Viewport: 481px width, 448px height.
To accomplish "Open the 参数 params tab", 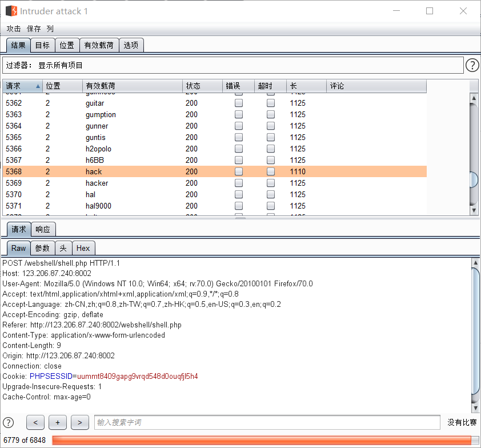I will click(x=42, y=248).
